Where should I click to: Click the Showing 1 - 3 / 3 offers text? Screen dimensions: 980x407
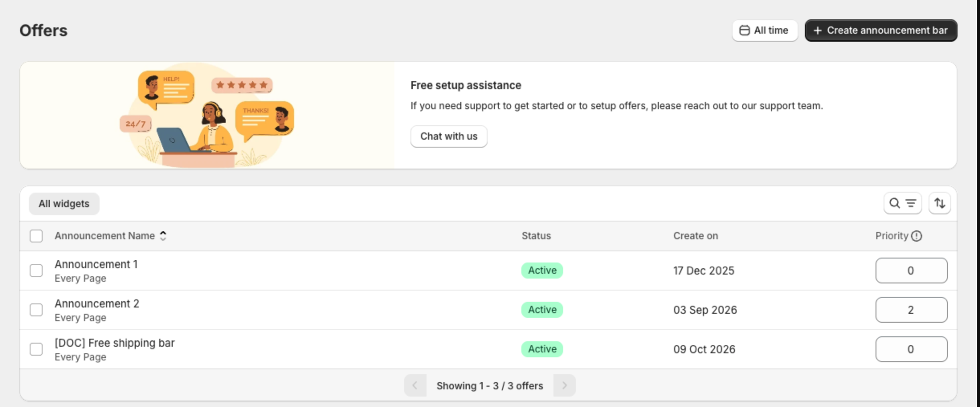[x=490, y=386]
